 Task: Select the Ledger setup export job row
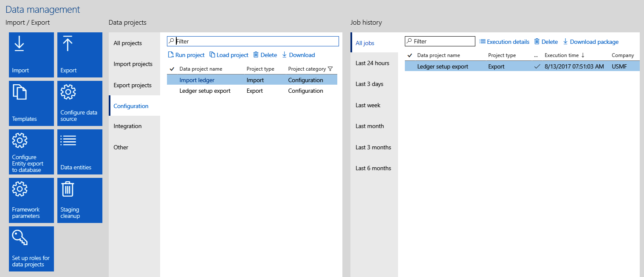pyautogui.click(x=443, y=66)
